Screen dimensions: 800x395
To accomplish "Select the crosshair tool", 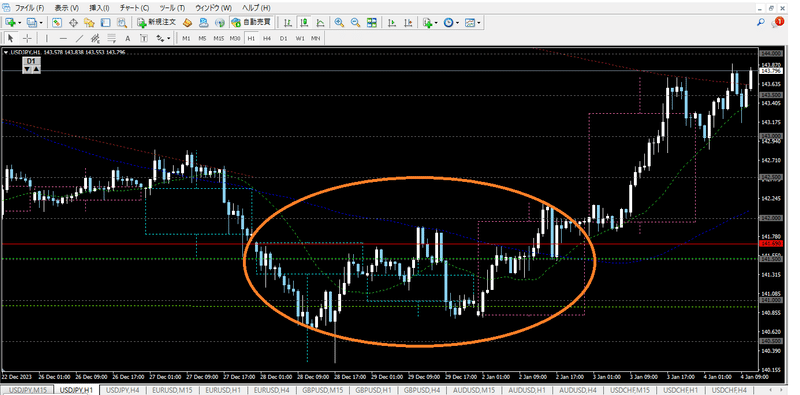I will (27, 38).
